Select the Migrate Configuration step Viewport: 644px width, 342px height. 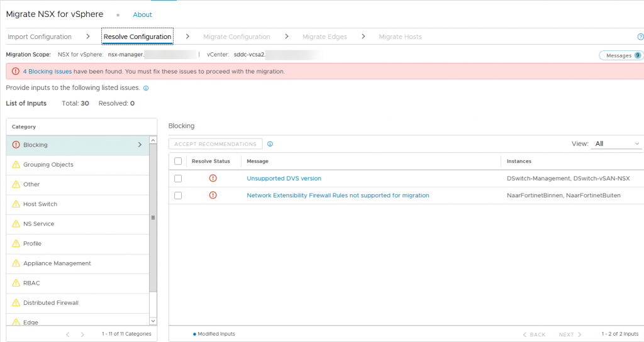[236, 36]
